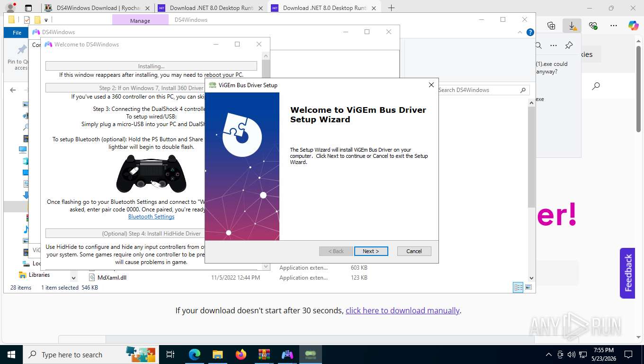Click the 'click here to download manually' link
The image size is (644, 364).
(x=402, y=310)
